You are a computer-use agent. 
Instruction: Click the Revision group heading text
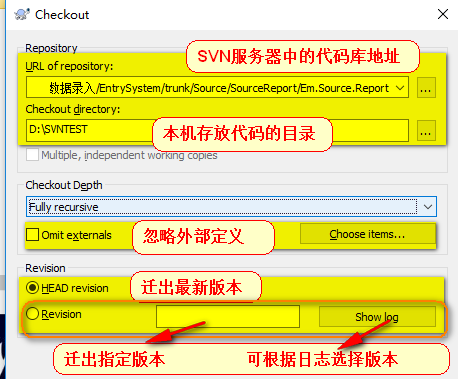(x=45, y=268)
